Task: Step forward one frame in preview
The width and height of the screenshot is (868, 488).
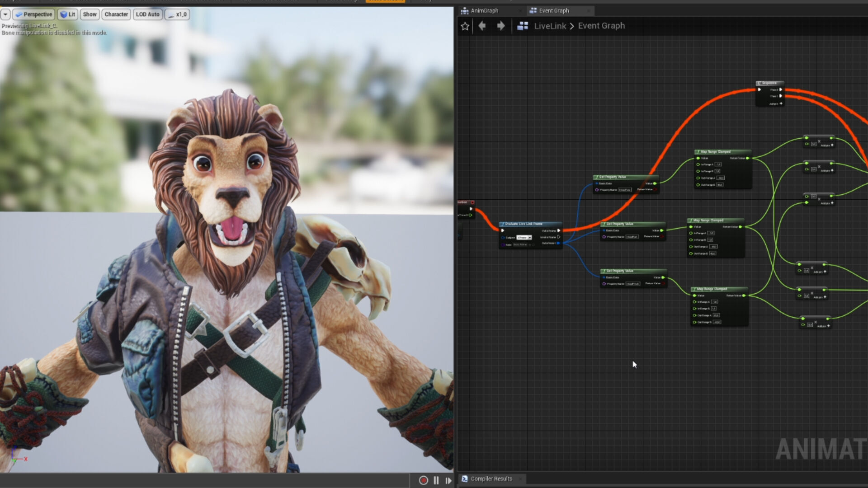Action: (448, 480)
